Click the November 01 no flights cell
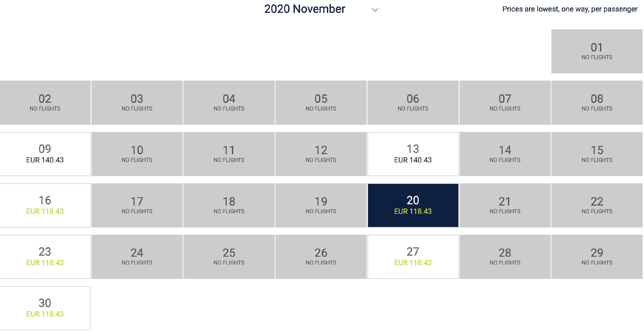644x332 pixels. [x=597, y=51]
